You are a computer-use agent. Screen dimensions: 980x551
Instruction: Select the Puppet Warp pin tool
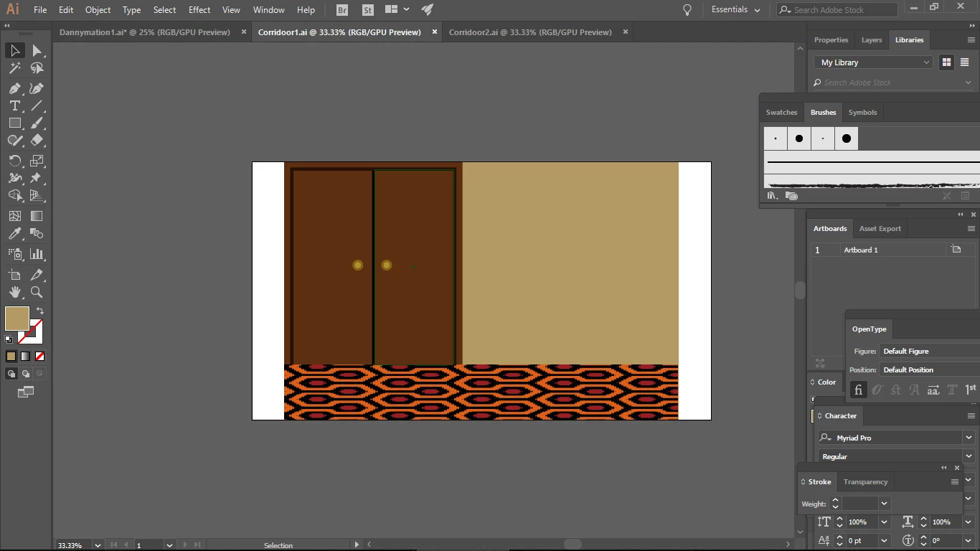click(37, 178)
